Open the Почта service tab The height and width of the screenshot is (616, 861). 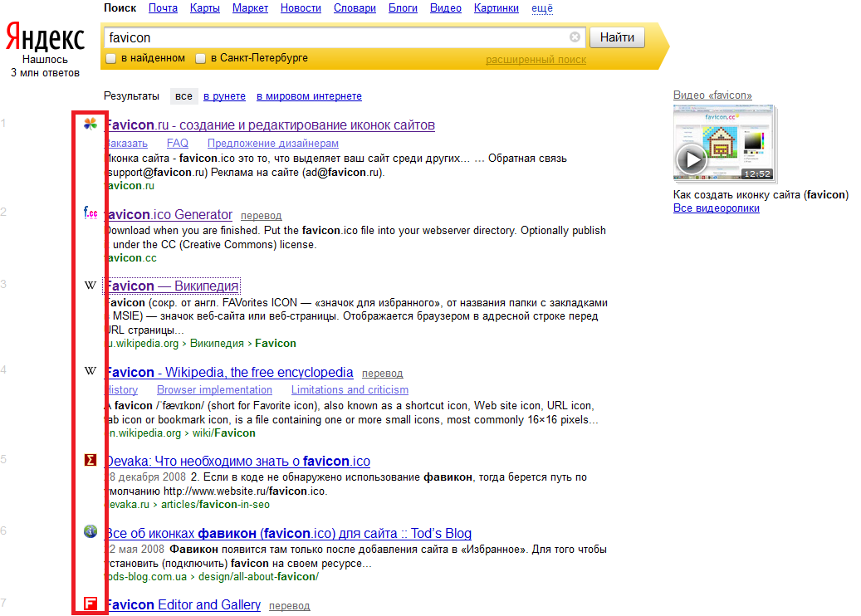(x=163, y=8)
